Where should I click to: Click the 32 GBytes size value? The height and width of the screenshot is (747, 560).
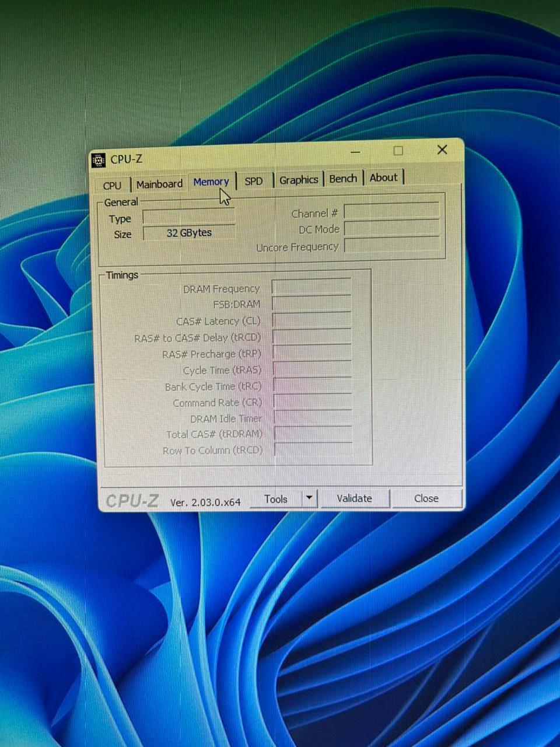(189, 232)
